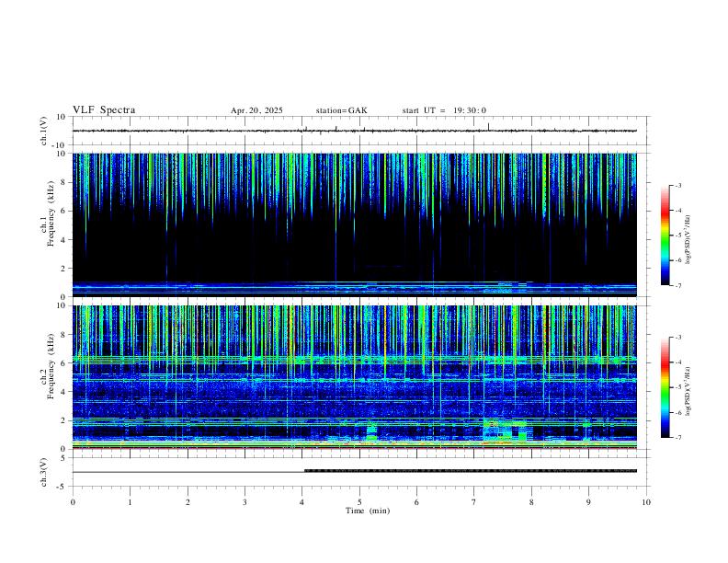This screenshot has width=728, height=563.
Task: Select the date text "Apr. 20, 2025"
Action: tap(256, 110)
